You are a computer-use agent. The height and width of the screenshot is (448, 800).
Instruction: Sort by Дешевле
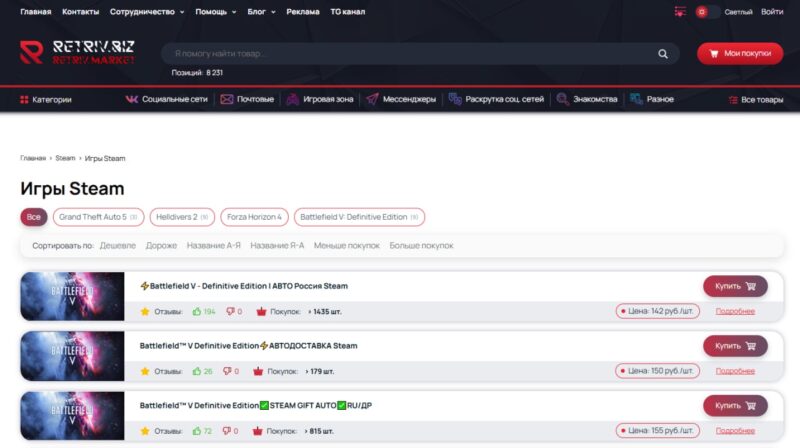[x=118, y=245]
